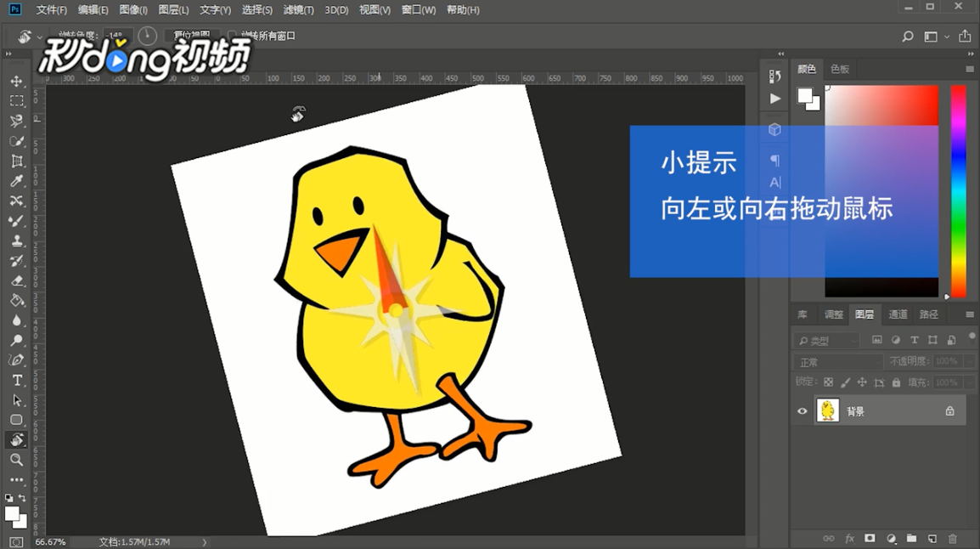Switch to the 色板 tab

[x=839, y=70]
